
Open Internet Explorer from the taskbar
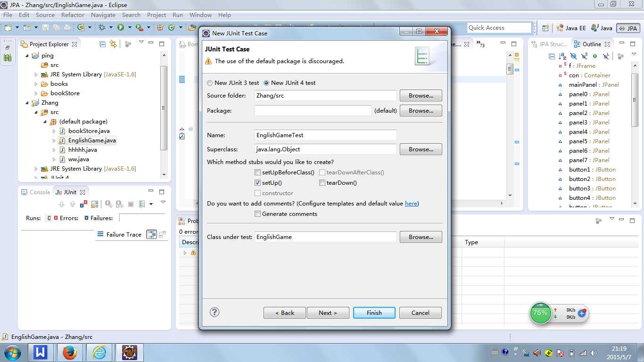pyautogui.click(x=99, y=352)
